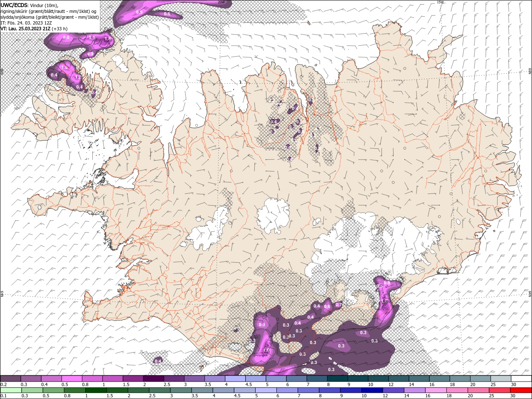The height and width of the screenshot is (399, 532).
Task: Select the 1.5 swatch in the purple snow scale
Action: click(133, 378)
